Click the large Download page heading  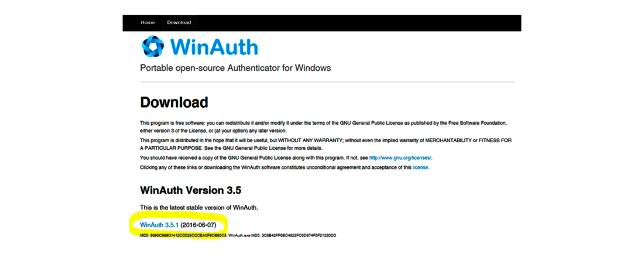(x=174, y=102)
